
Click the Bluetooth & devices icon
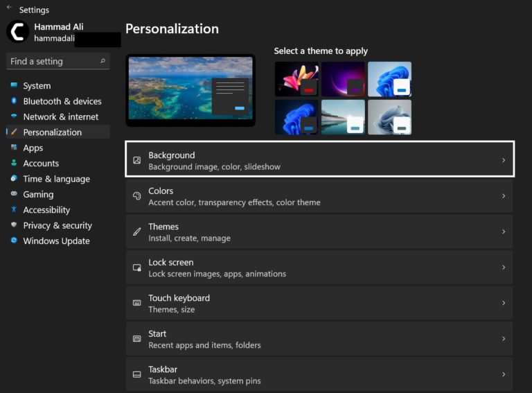click(14, 101)
